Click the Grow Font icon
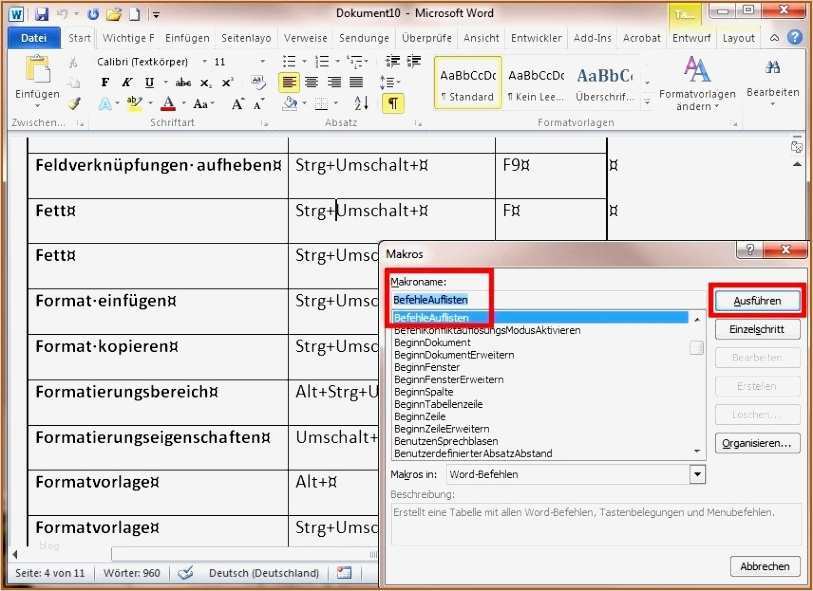 237,103
